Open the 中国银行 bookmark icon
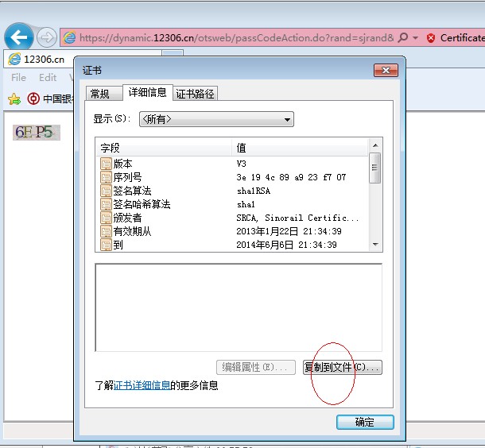Viewport: 485px width, 448px height. [x=33, y=98]
